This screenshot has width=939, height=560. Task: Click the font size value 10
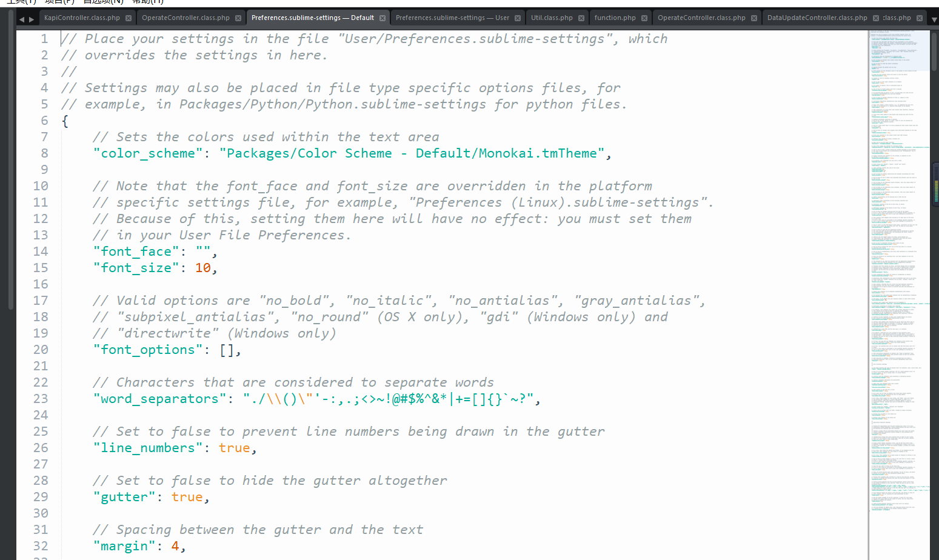point(203,268)
